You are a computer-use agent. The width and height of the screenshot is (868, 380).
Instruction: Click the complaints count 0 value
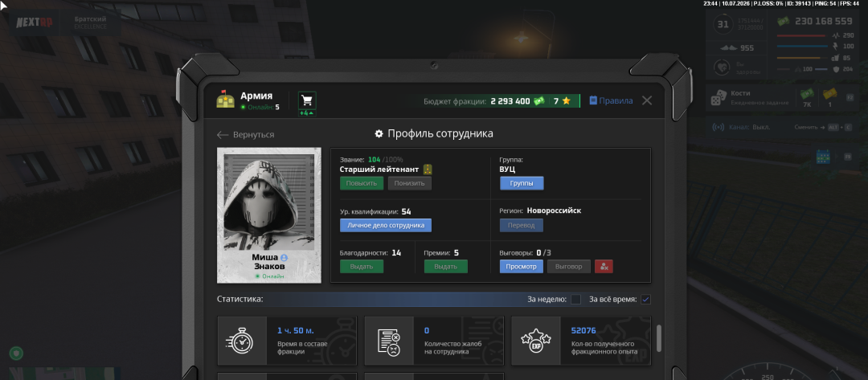coord(427,331)
